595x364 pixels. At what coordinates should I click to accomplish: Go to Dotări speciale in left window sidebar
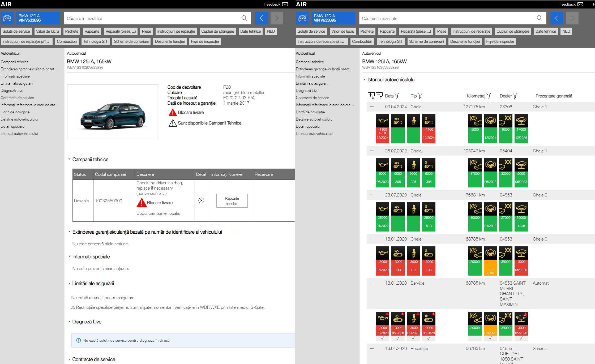pyautogui.click(x=12, y=126)
